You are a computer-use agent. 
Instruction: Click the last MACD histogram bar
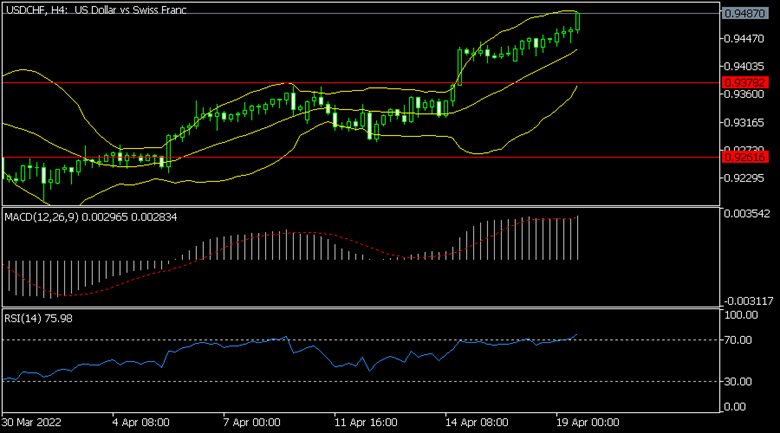coord(578,238)
